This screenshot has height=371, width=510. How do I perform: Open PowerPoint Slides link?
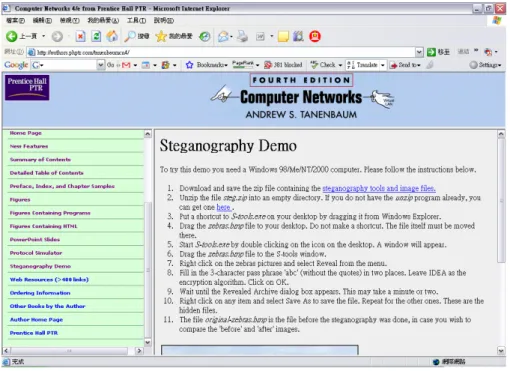pos(35,239)
